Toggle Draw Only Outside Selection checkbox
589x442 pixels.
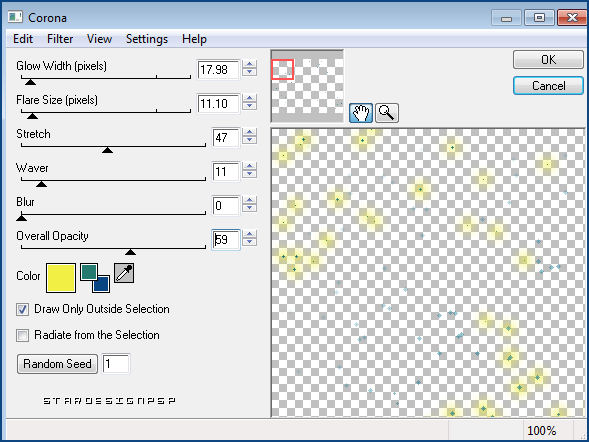tap(22, 309)
